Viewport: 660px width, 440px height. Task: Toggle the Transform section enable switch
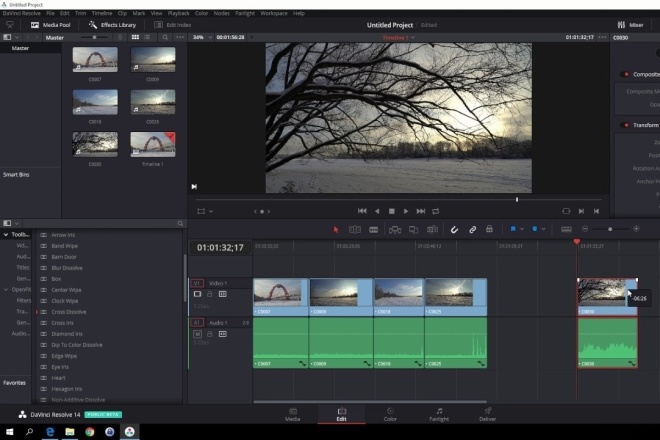point(625,125)
